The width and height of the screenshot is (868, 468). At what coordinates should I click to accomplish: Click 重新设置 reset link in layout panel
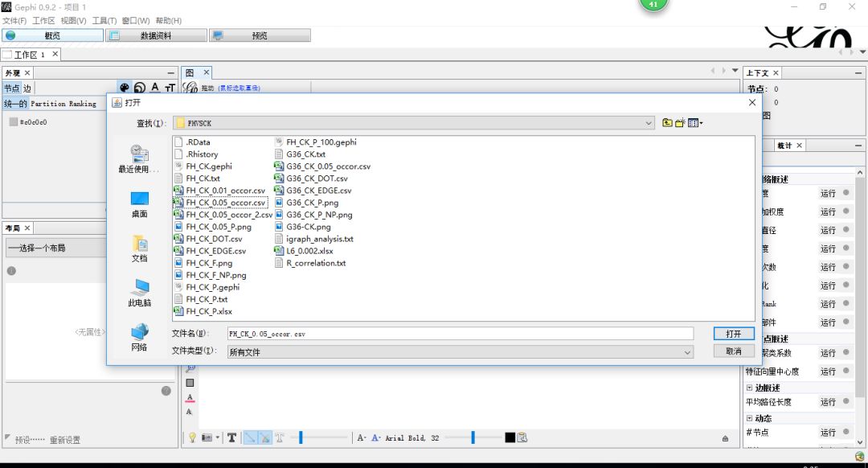coord(65,440)
